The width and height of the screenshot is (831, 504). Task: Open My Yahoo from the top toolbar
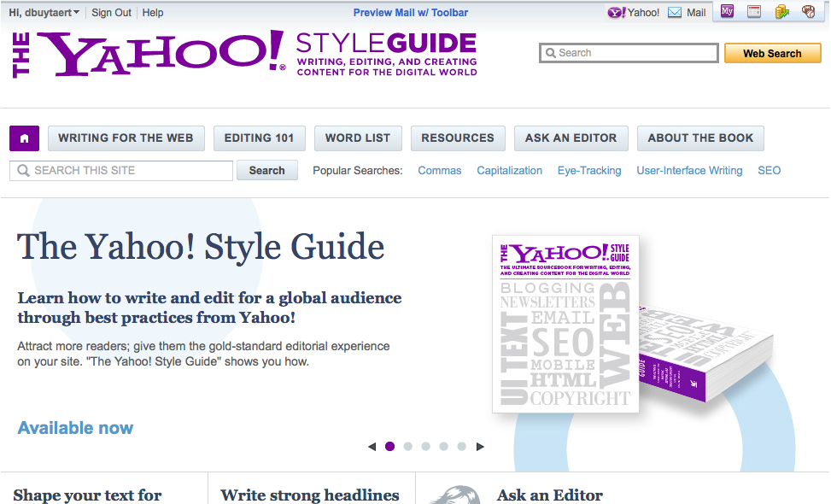[x=727, y=12]
